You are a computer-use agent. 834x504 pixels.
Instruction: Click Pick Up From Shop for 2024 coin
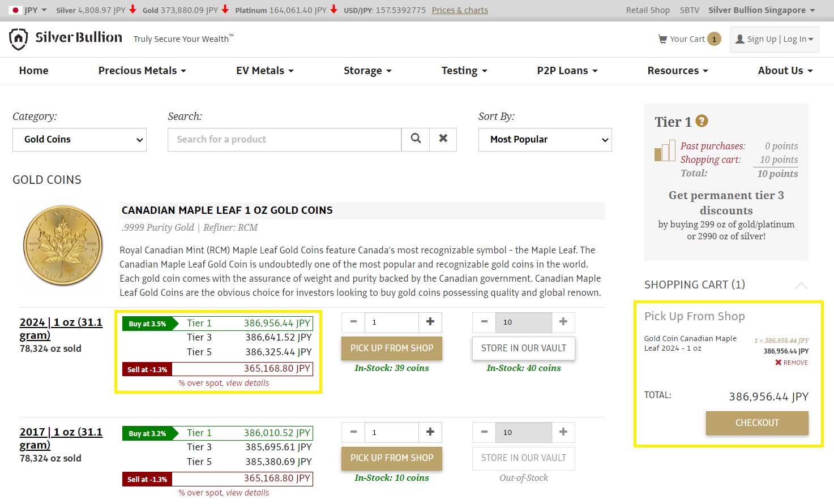click(392, 348)
